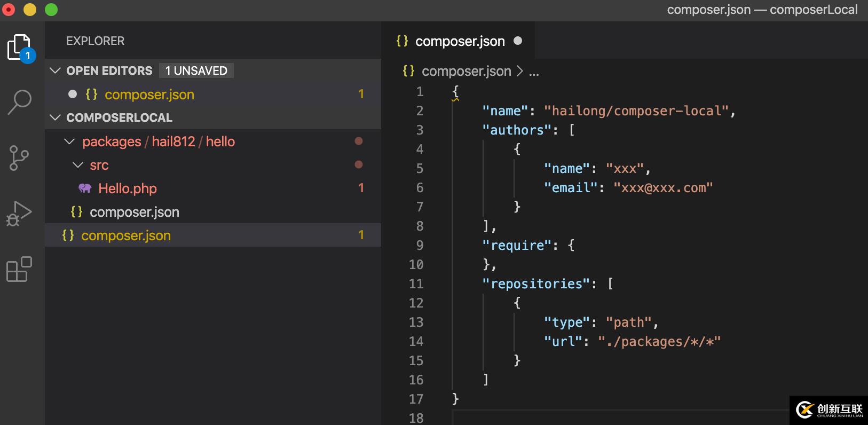Click unsaved dot on composer.json tab

pos(518,41)
